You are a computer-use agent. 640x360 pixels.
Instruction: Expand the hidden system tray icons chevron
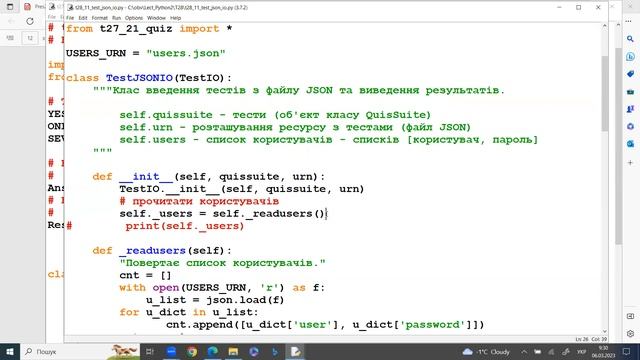524,351
